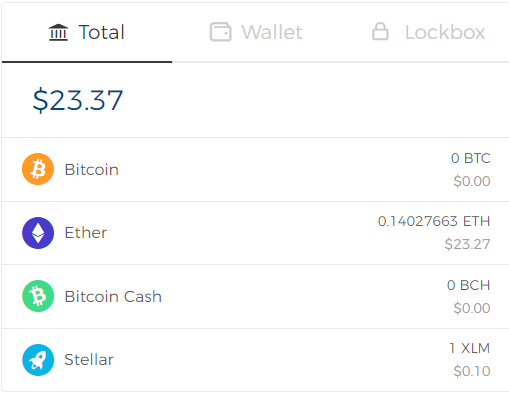Select the Total tab label

coord(102,32)
